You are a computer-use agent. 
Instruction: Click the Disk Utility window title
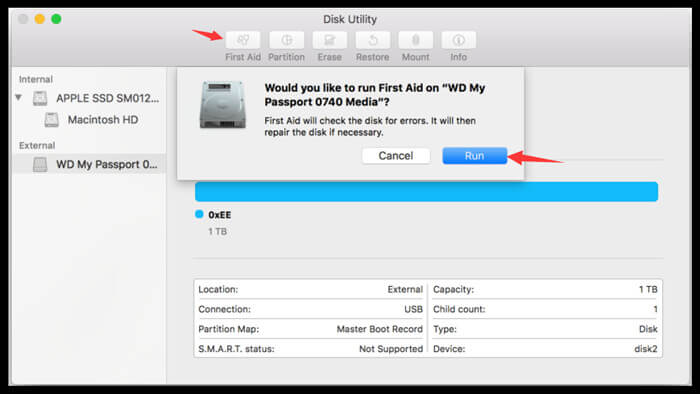click(350, 19)
